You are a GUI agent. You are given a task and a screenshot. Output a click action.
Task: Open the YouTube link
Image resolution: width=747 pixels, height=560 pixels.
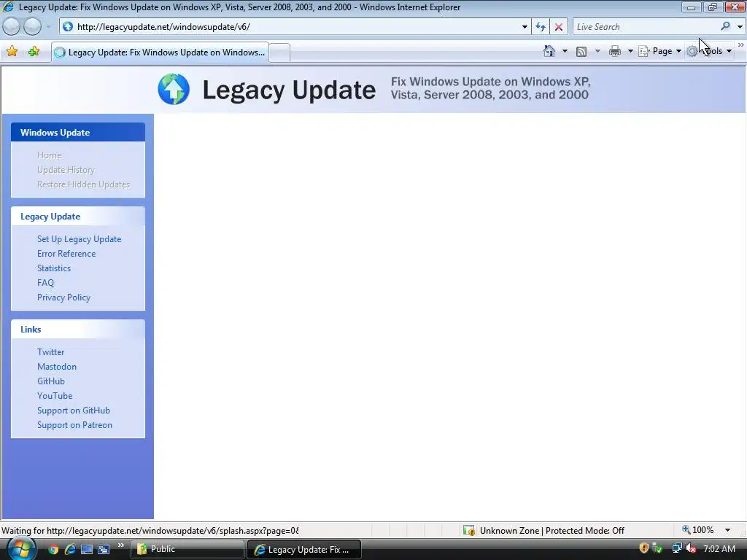coord(55,396)
